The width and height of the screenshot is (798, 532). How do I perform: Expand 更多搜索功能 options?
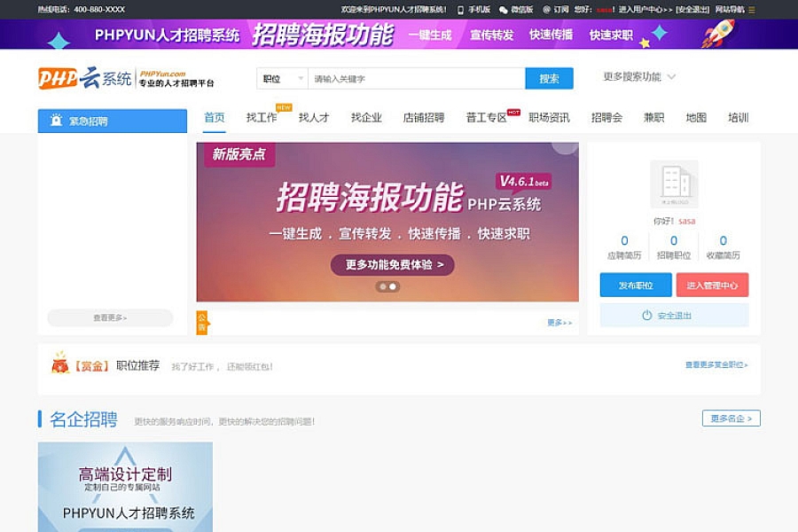639,77
